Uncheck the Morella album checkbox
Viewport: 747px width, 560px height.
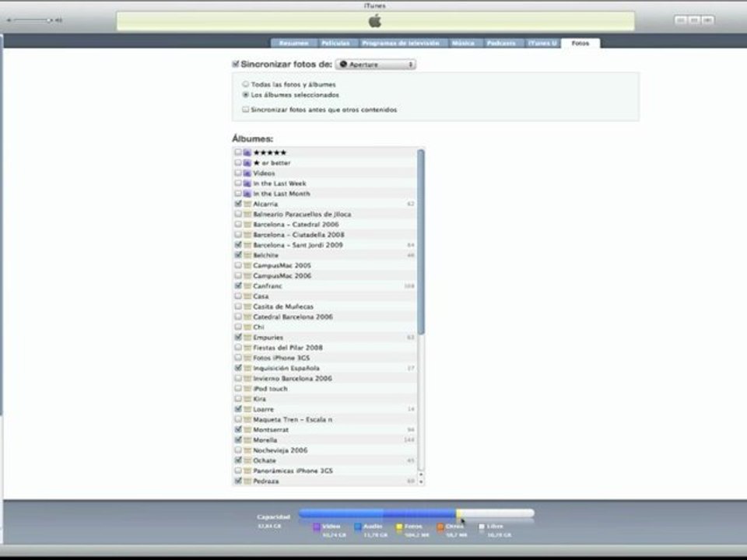238,440
